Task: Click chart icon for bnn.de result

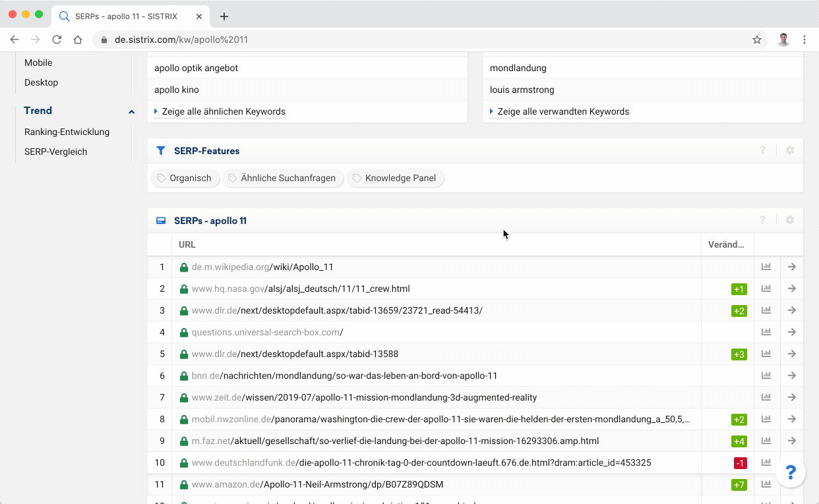Action: [766, 376]
